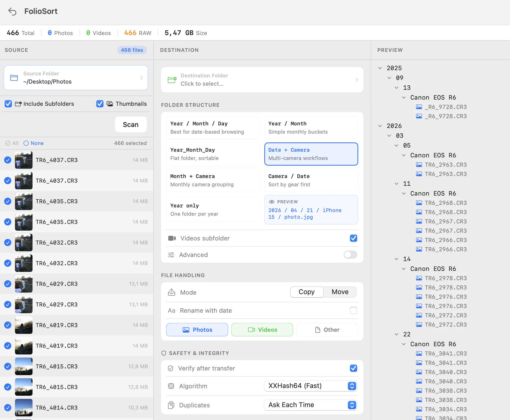Click the Videos subfolder camera icon
Image resolution: width=510 pixels, height=420 pixels.
(172, 238)
